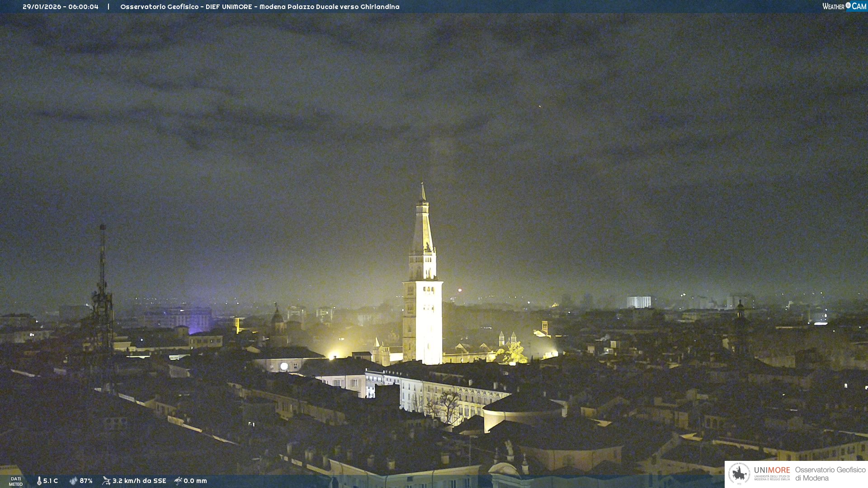This screenshot has height=488, width=868.
Task: Click the humidity water drops icon
Action: 73,481
